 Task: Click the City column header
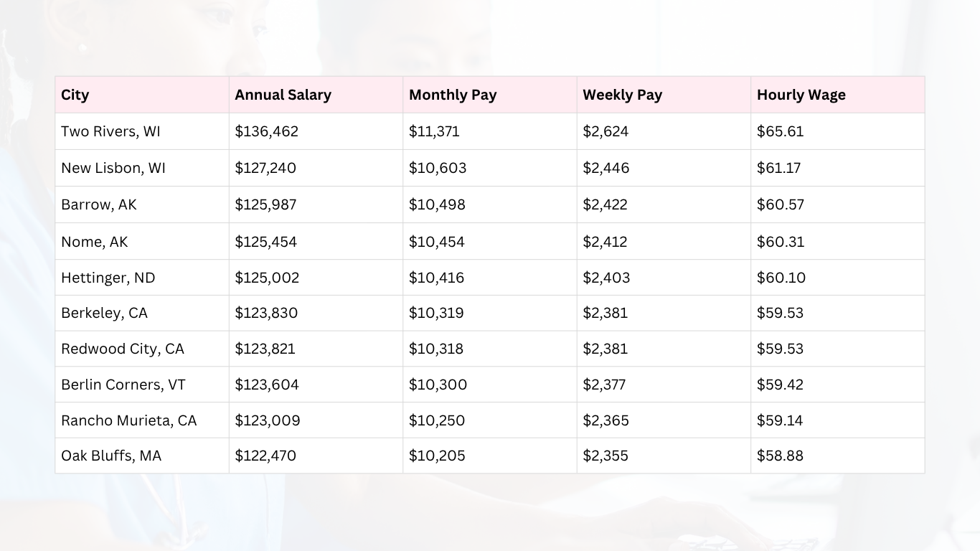click(x=75, y=95)
